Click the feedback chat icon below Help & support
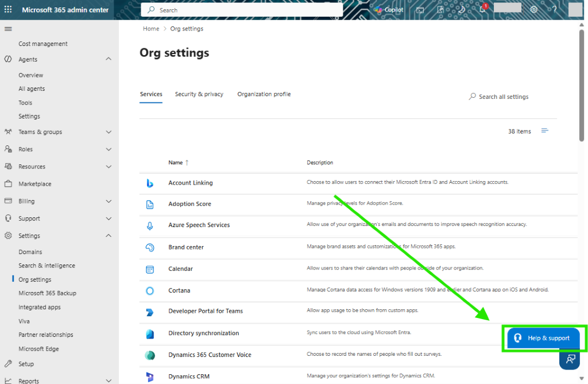 point(570,359)
